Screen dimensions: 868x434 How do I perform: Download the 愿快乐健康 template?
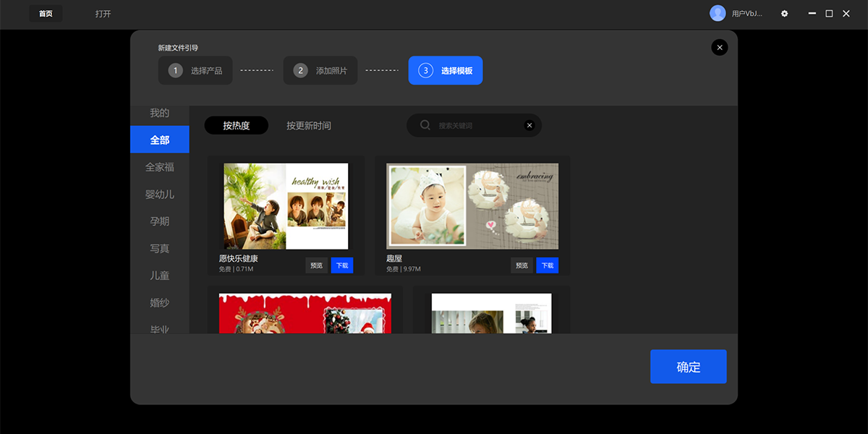coord(342,265)
